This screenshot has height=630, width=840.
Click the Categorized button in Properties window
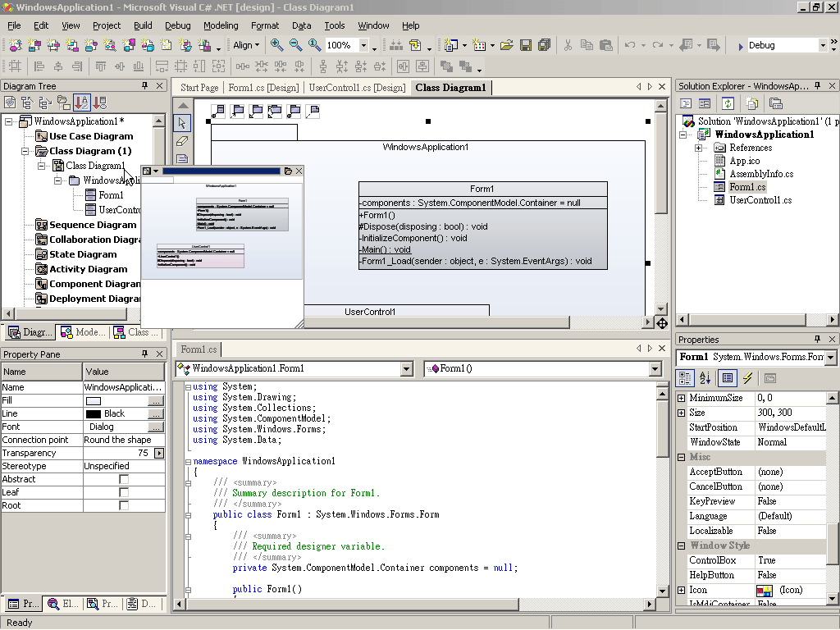click(x=685, y=378)
